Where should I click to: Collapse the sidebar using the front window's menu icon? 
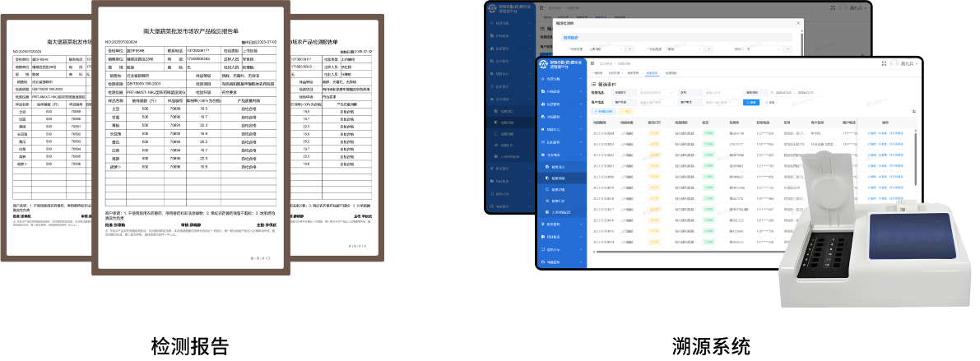(x=592, y=63)
